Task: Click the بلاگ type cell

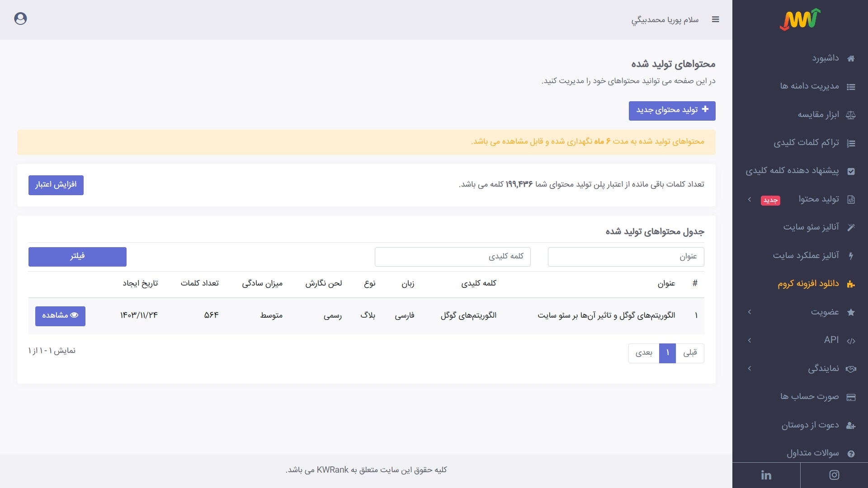Action: click(368, 315)
